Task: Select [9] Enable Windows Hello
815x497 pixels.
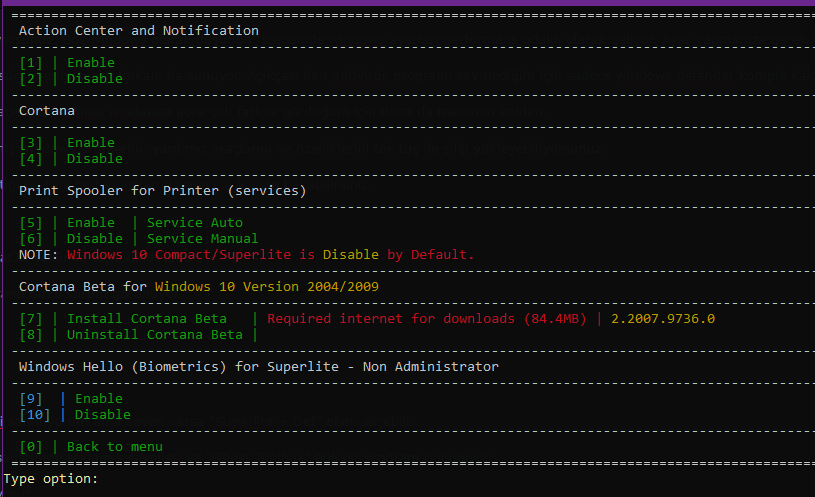Action: 71,399
